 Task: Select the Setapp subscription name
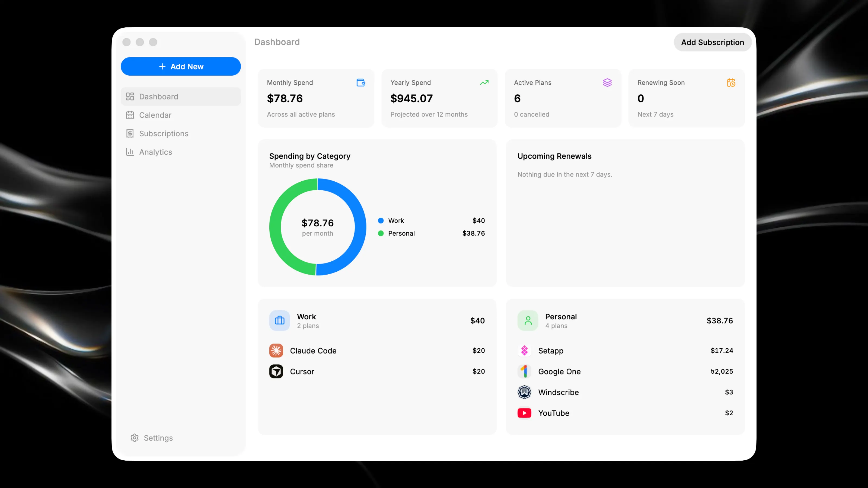[551, 351]
